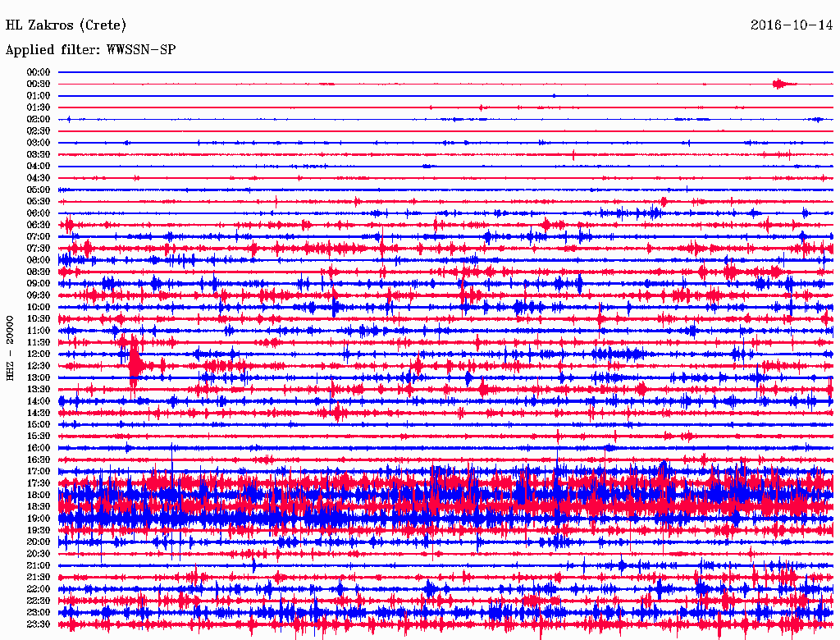Select the 16:30 time label
The image size is (840, 640).
(x=39, y=460)
